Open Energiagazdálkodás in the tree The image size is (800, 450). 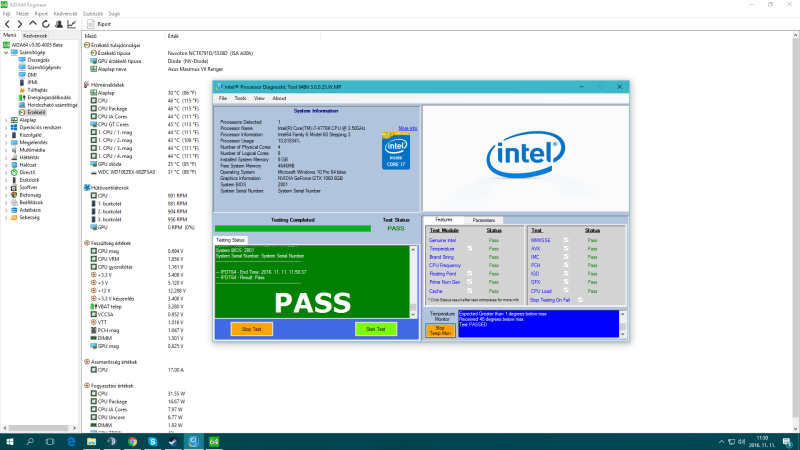pos(49,97)
